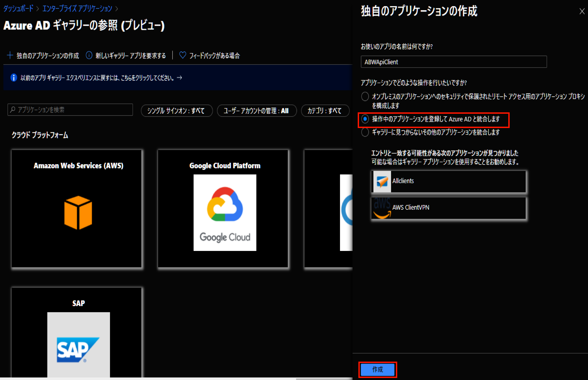The height and width of the screenshot is (380, 588).
Task: Select the ギャラリーに見つからない radio option
Action: coord(365,132)
